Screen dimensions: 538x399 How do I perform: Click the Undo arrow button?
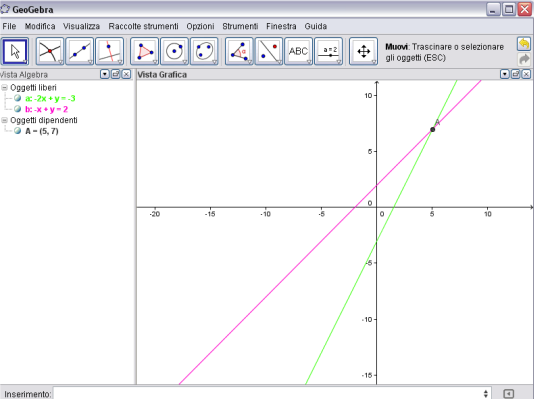[x=524, y=44]
